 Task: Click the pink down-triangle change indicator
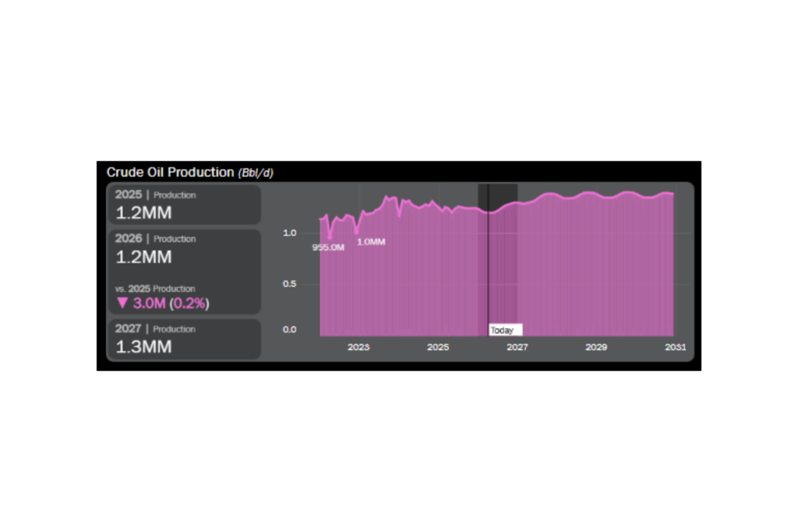[122, 303]
